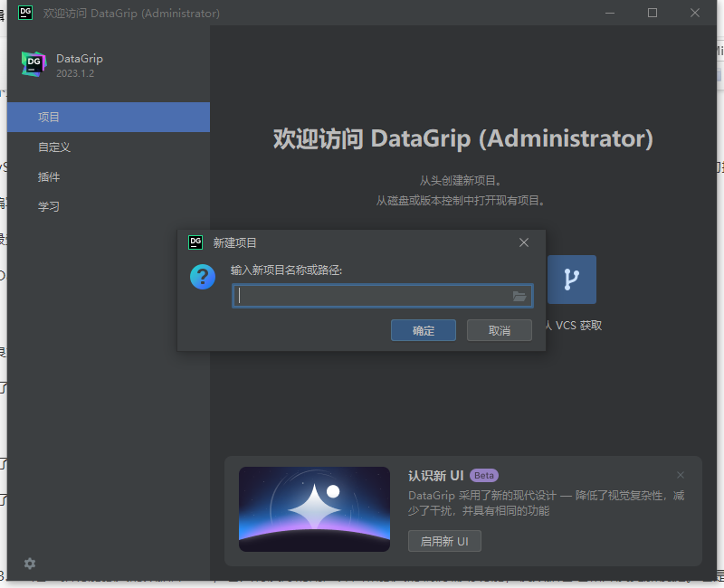Click the 输入新项目名称或路径 label
The height and width of the screenshot is (588, 724).
pos(286,270)
